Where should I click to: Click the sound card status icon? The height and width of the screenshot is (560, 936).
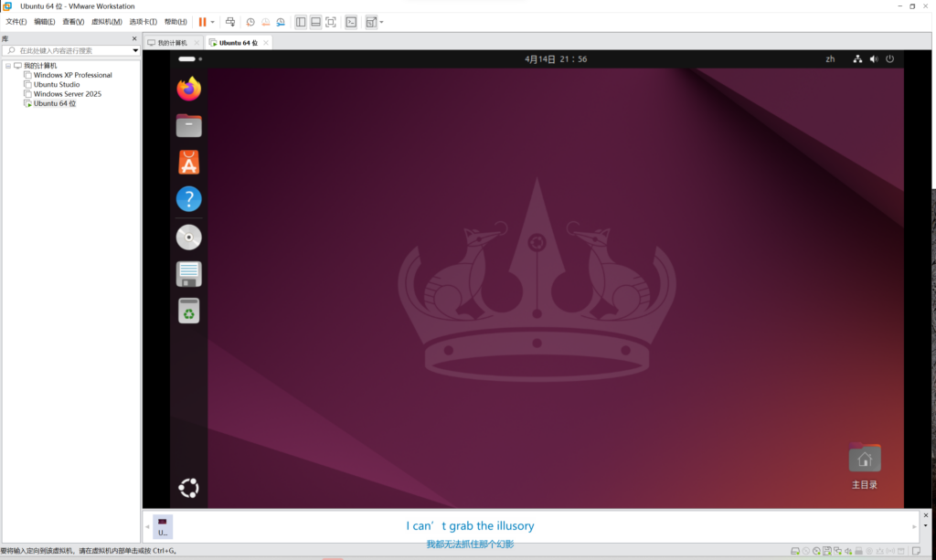coord(848,551)
